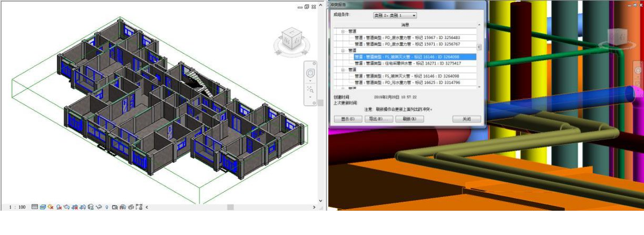This screenshot has height=235, width=644.
Task: Click the horizontal scrollbar left arrow
Action: point(146,207)
